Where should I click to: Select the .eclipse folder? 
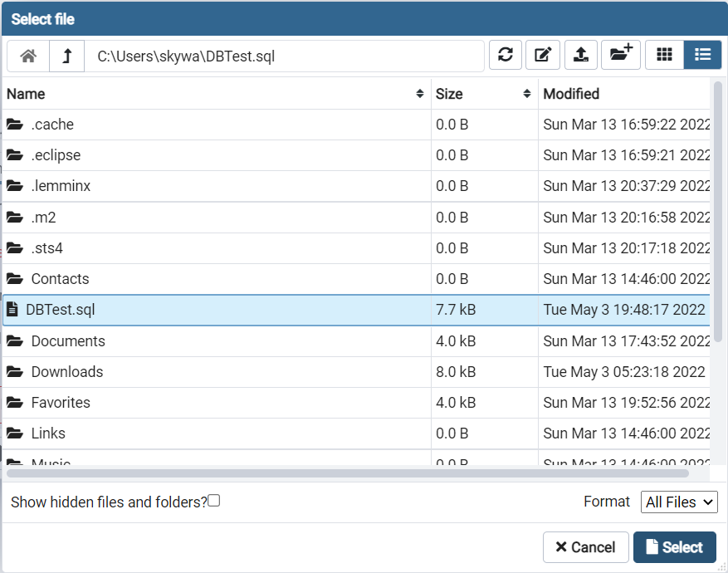pyautogui.click(x=356, y=155)
